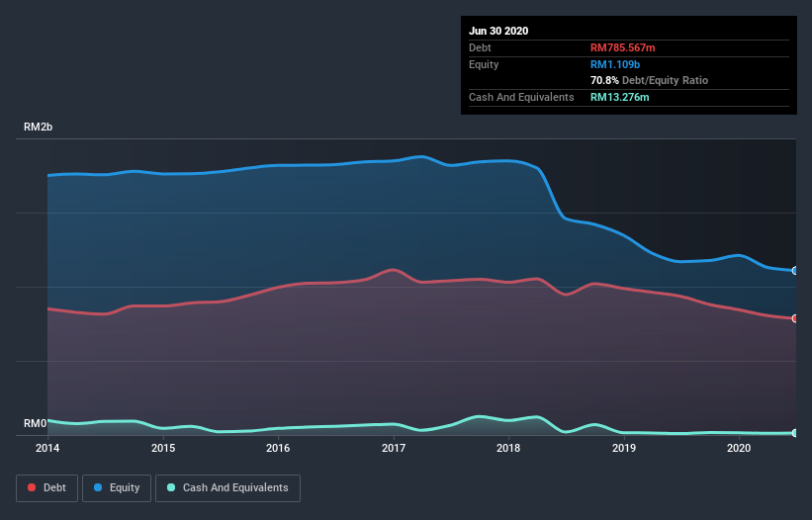Click the 2014 x-axis label

click(47, 448)
